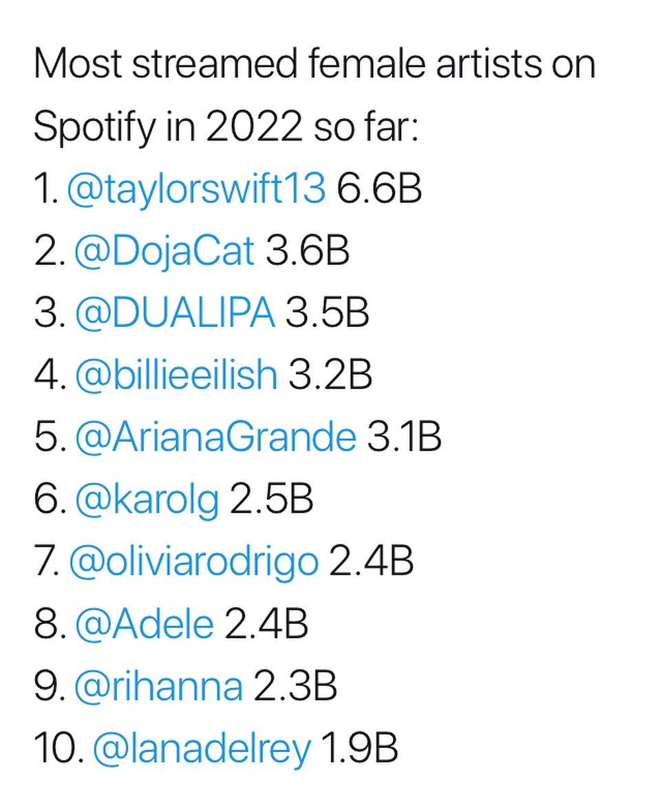Open the @lanadelrey mention link
The image size is (662, 812).
tap(201, 749)
